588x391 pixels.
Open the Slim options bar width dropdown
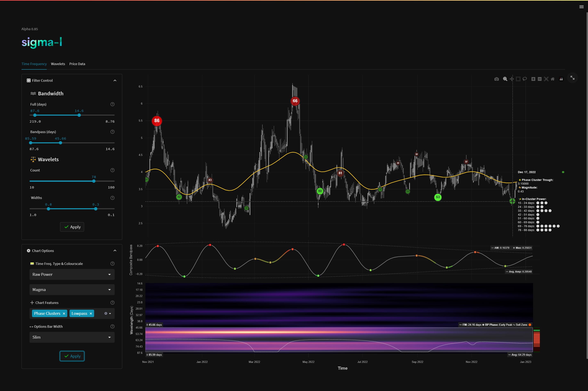[72, 337]
